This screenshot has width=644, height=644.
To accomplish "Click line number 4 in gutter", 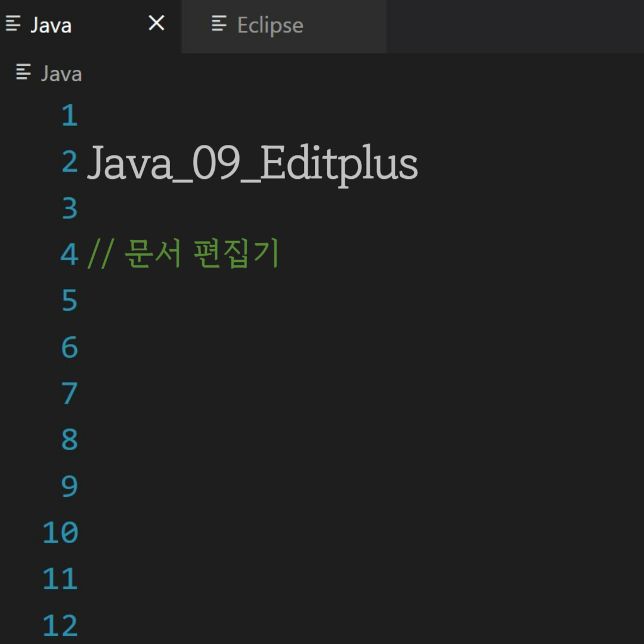I will tap(69, 255).
